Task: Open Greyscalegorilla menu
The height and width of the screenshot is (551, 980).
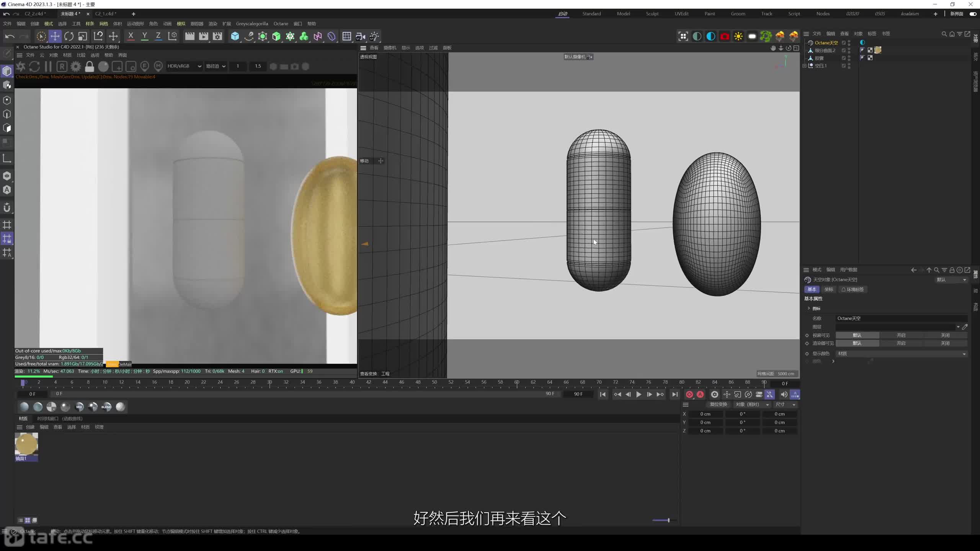Action: click(x=252, y=24)
